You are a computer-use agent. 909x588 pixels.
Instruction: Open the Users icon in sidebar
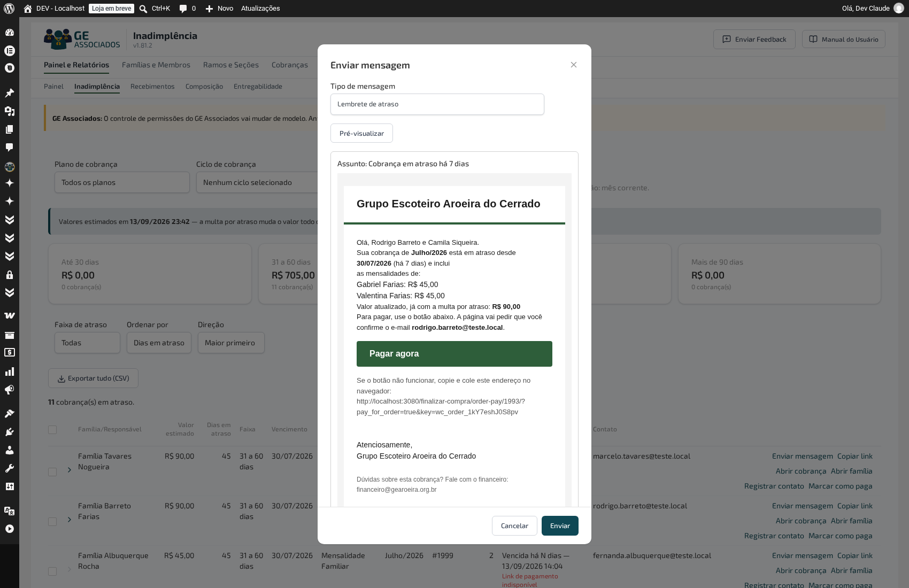coord(10,450)
